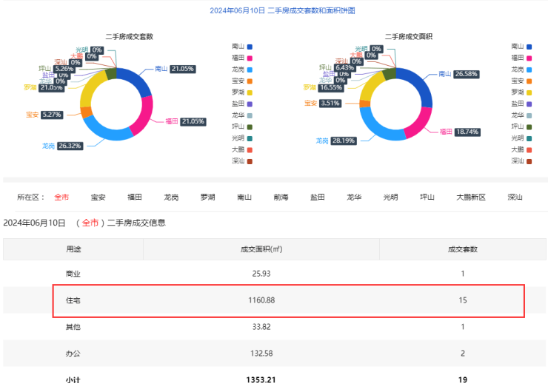
Task: Click the 成交面积(㎡) column header
Action: click(261, 249)
